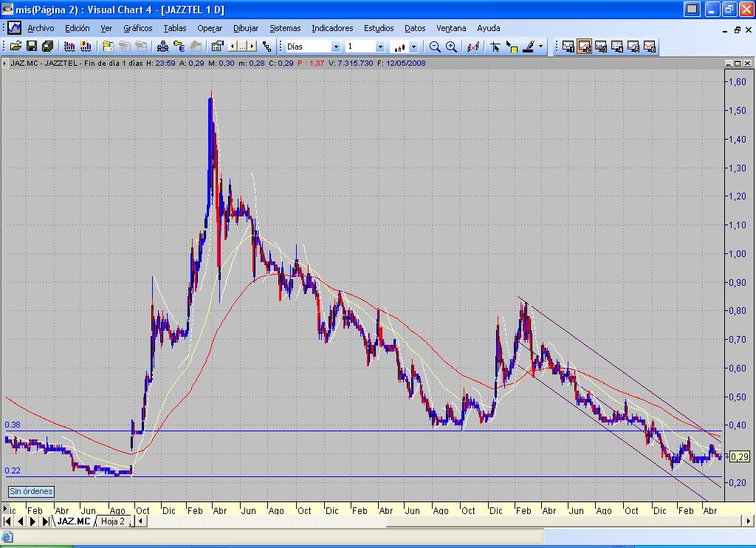
Task: Click the pencil line color tool
Action: (x=529, y=47)
